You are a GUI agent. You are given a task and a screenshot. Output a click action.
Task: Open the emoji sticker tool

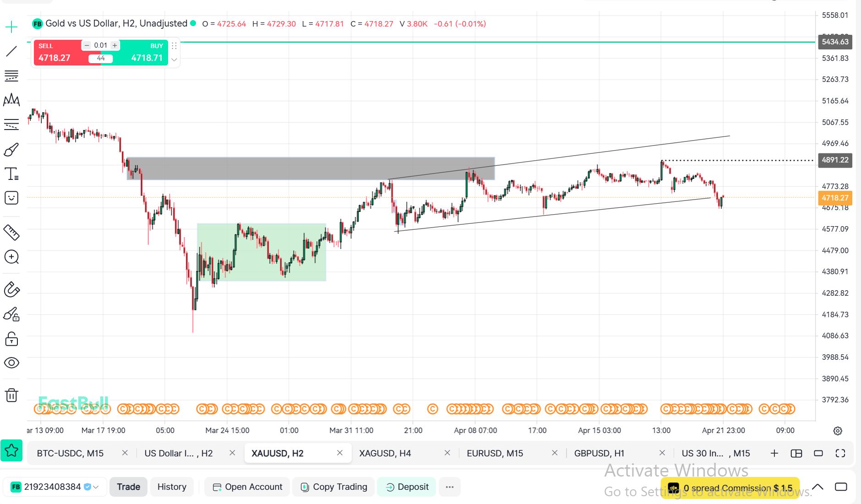(11, 198)
